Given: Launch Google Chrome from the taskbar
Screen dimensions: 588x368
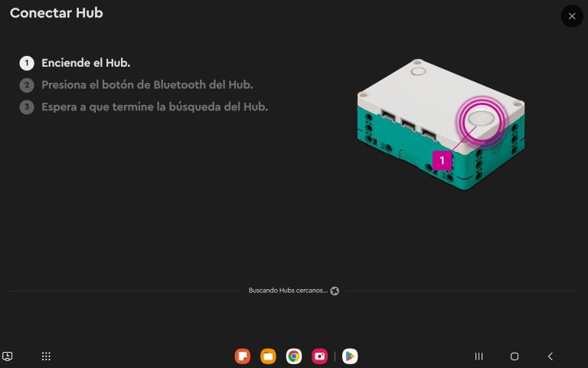Looking at the screenshot, I should pos(294,356).
